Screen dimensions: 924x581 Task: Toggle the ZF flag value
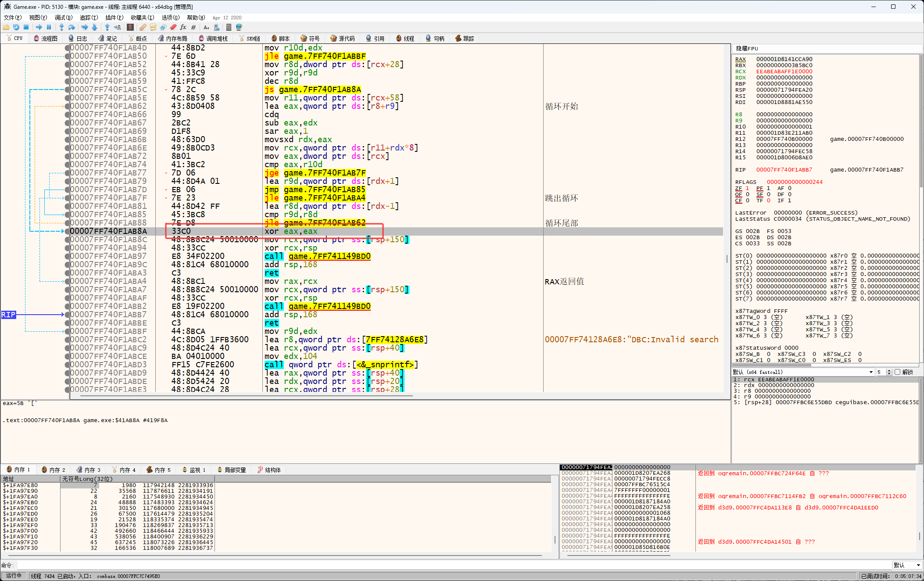pyautogui.click(x=747, y=188)
